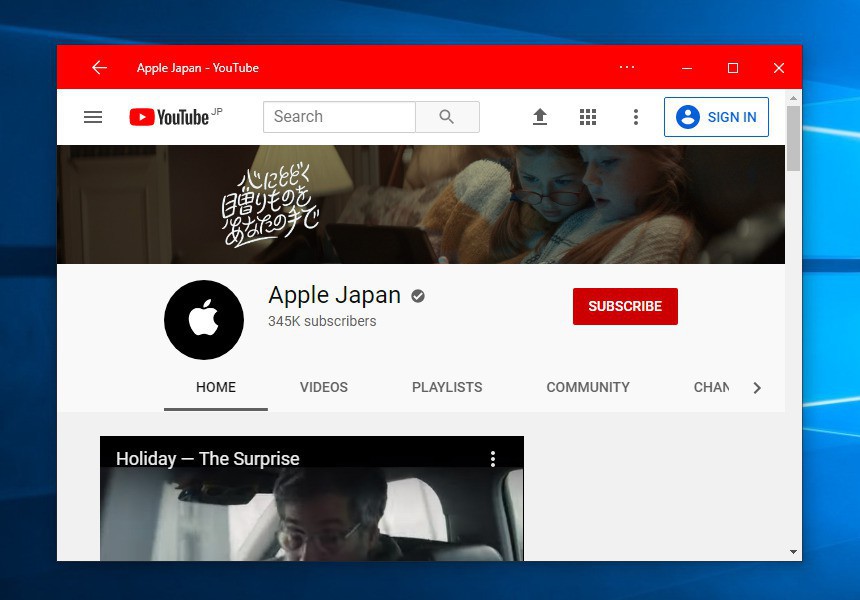
Task: Click the scrollbar down arrow
Action: point(793,552)
